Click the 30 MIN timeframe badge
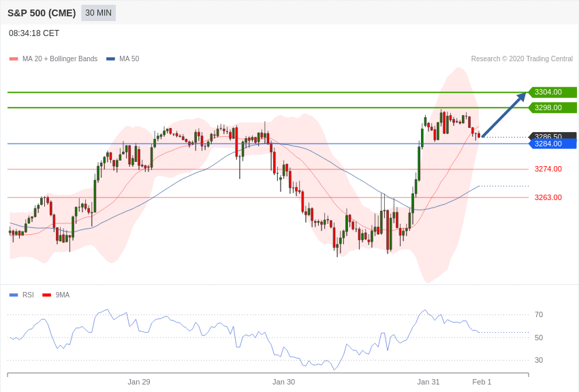Image resolution: width=579 pixels, height=392 pixels. pos(98,13)
